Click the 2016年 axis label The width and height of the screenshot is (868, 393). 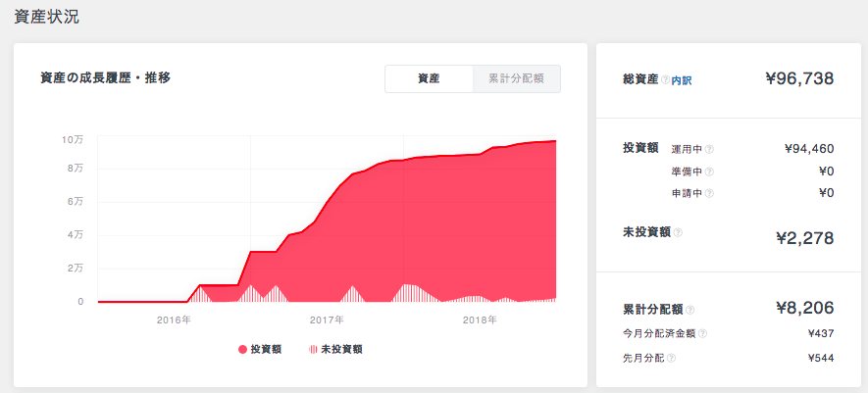pyautogui.click(x=174, y=319)
